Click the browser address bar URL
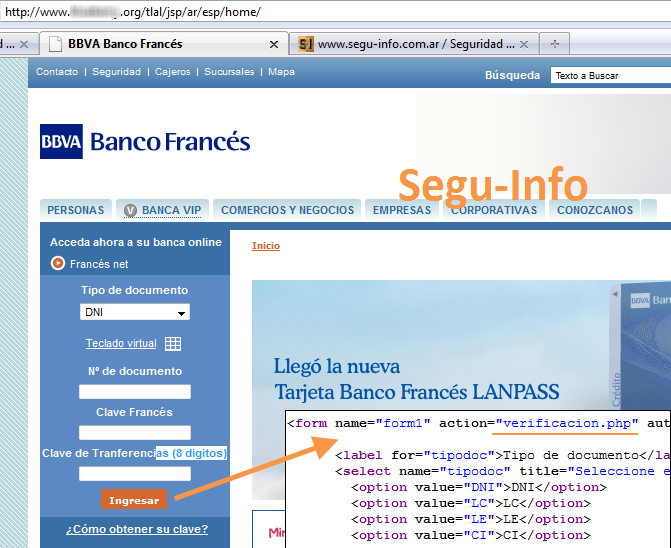671x548 pixels. tap(133, 12)
